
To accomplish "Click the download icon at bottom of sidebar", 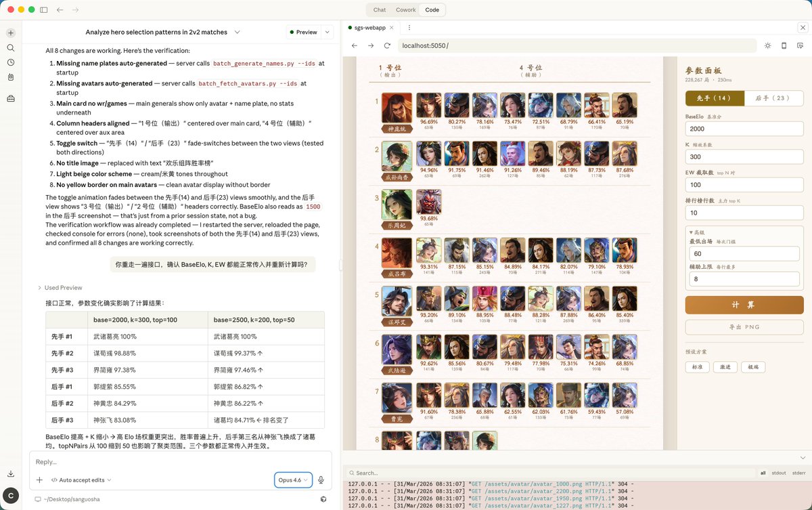I will click(x=10, y=473).
